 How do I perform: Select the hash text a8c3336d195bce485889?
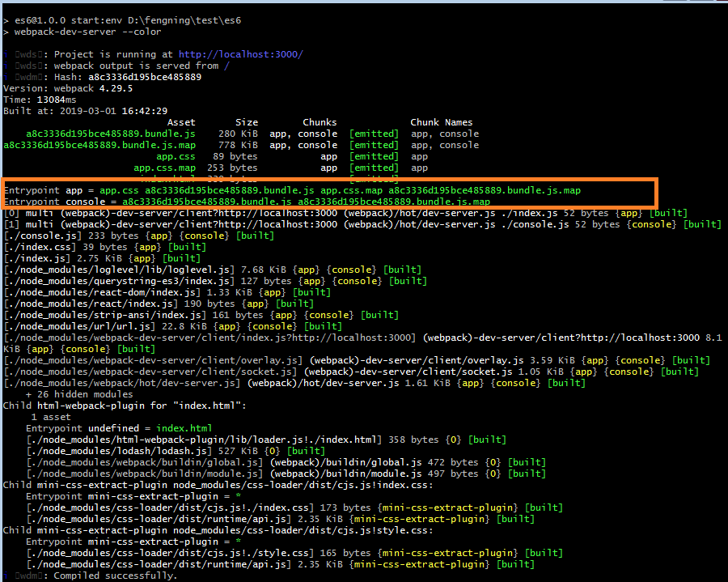tap(145, 77)
